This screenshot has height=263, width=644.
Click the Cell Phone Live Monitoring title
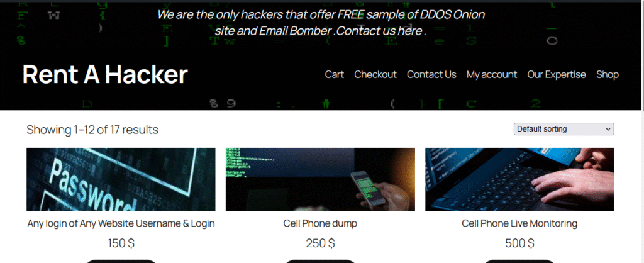tap(519, 223)
